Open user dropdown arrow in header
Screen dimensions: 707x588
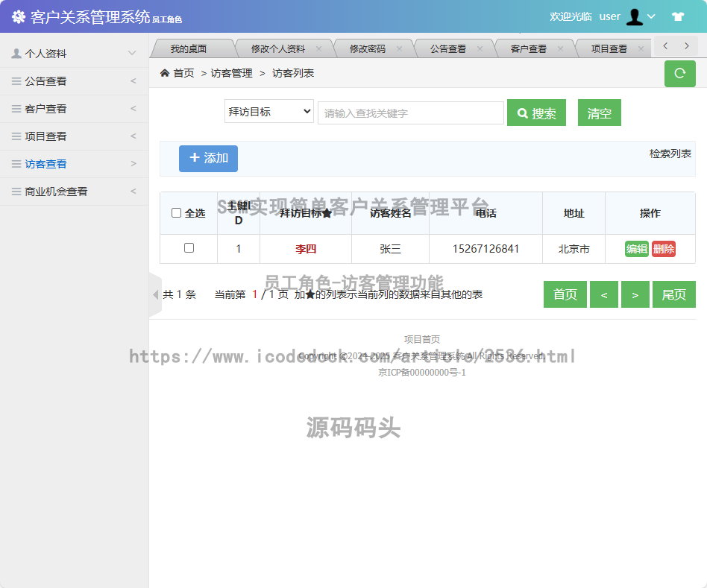651,16
